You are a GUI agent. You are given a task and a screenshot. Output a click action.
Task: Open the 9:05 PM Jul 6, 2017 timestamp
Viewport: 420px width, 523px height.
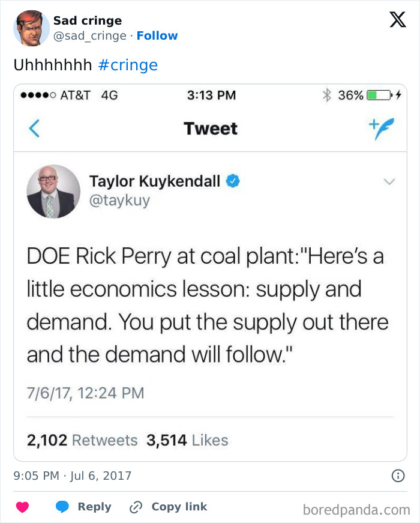click(x=73, y=476)
